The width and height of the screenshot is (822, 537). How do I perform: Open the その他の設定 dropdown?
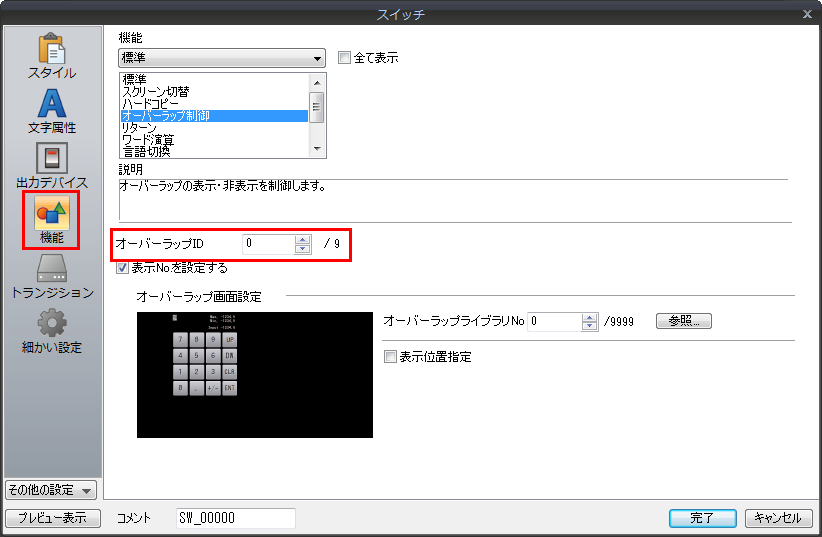[51, 490]
